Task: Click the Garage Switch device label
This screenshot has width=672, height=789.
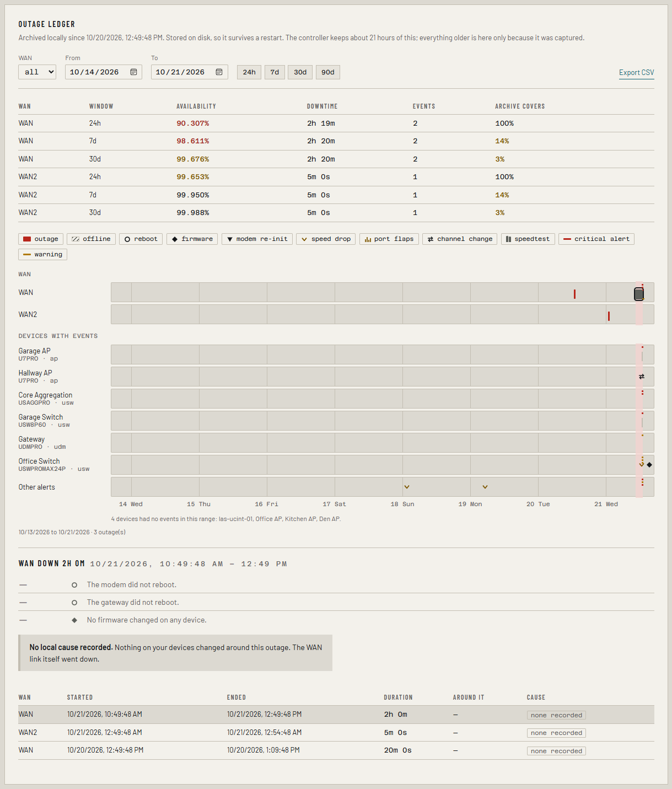Action: click(41, 417)
